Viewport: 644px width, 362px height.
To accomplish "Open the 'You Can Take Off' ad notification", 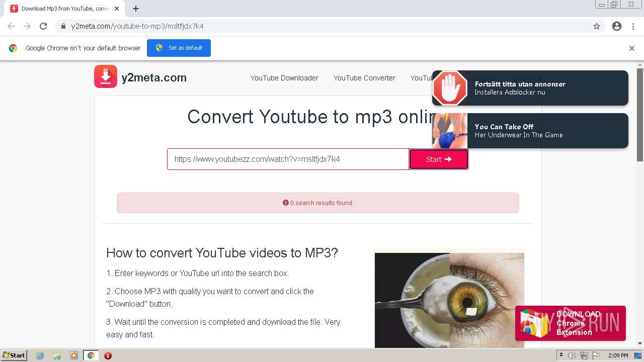I will click(x=530, y=131).
